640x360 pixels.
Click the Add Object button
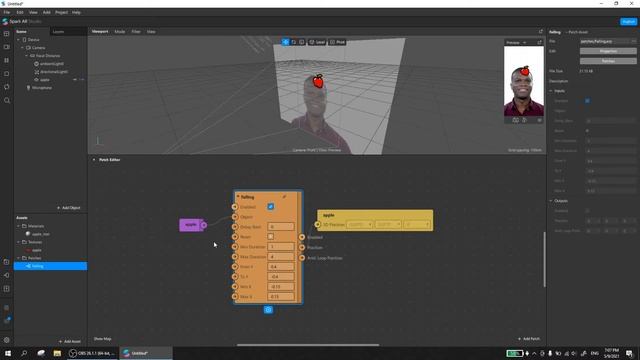click(69, 208)
